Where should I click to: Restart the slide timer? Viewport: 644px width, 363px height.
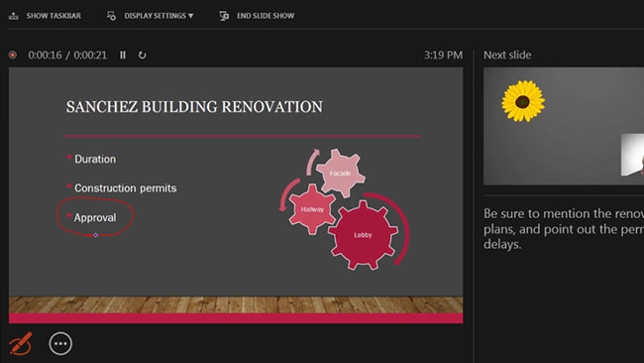[142, 55]
